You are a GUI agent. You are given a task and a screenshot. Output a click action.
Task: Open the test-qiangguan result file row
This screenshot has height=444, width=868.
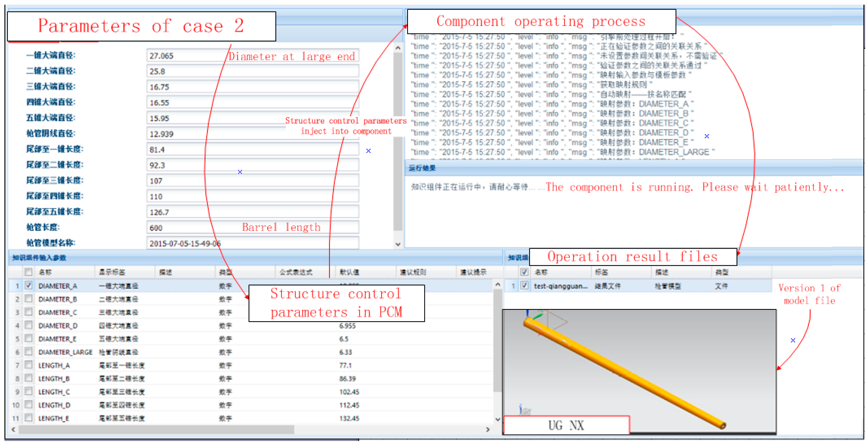(561, 286)
